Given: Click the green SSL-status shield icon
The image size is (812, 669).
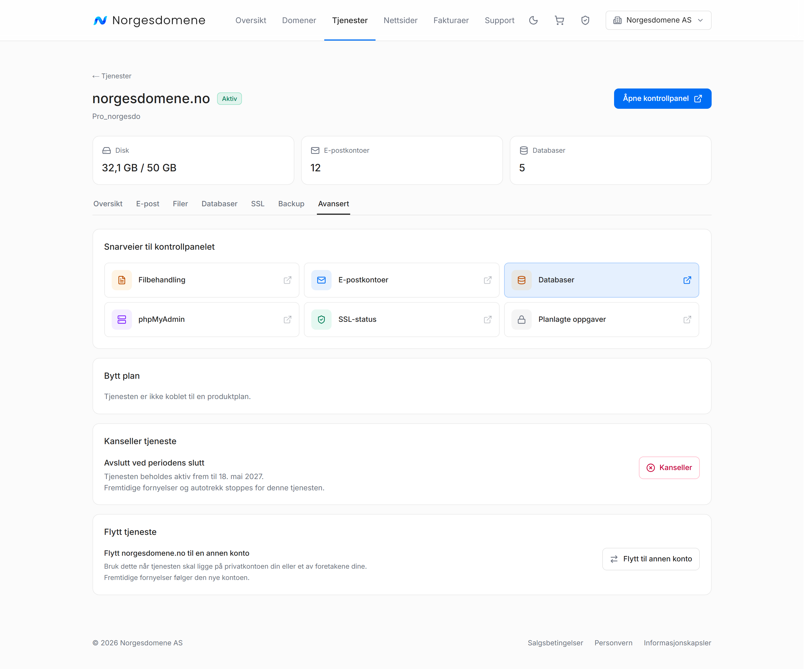Looking at the screenshot, I should (321, 320).
